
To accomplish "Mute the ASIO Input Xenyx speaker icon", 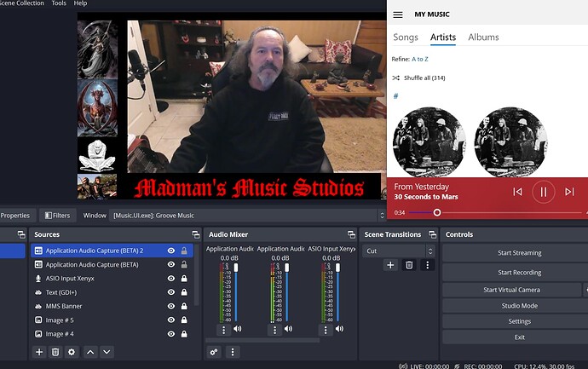I will [338, 329].
